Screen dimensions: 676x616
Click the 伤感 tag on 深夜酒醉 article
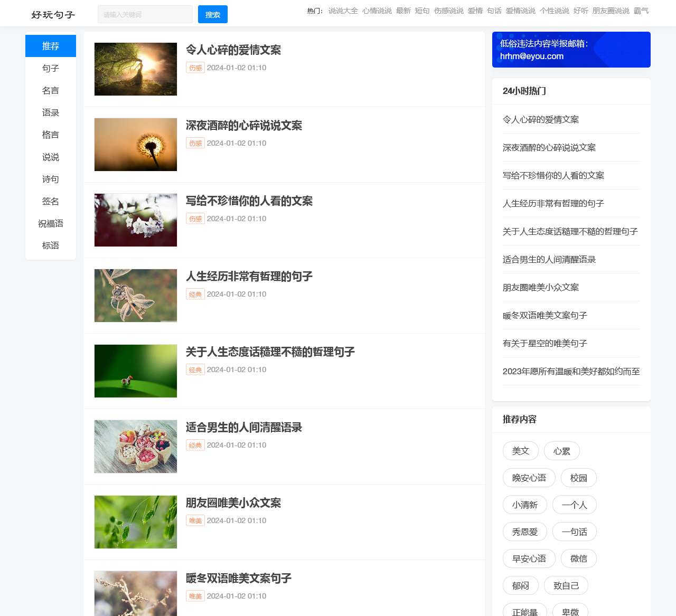(x=195, y=143)
